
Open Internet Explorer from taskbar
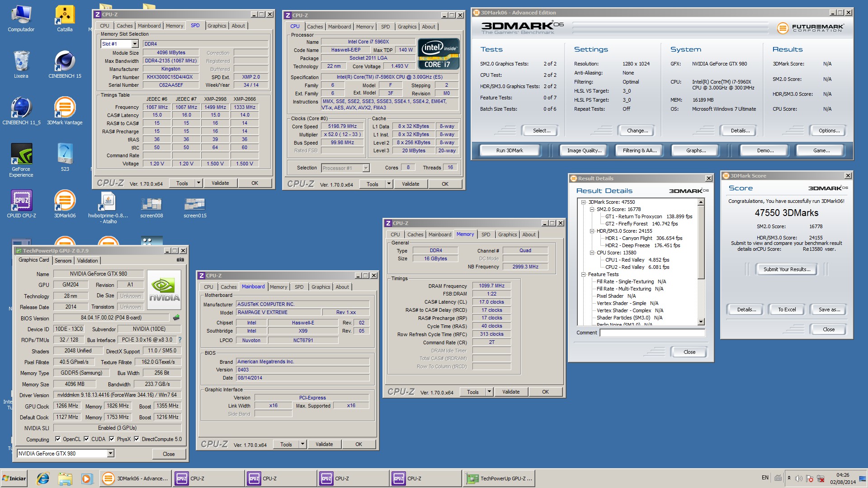(x=43, y=479)
